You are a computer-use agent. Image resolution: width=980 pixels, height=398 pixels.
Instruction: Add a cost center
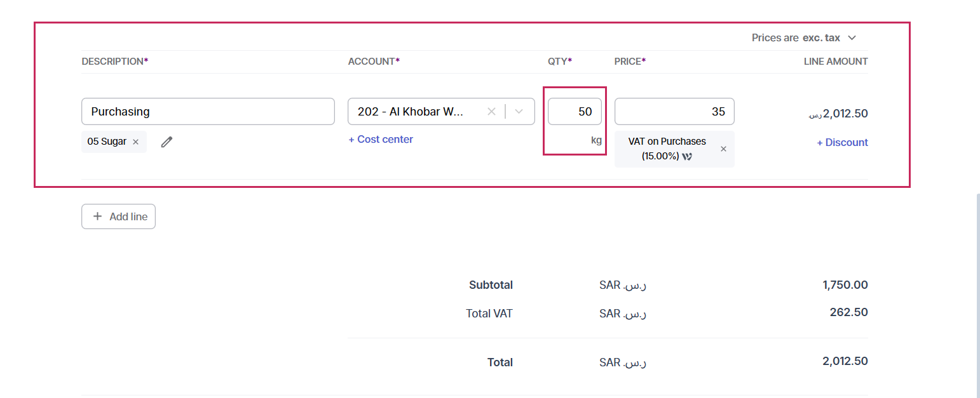(x=381, y=140)
